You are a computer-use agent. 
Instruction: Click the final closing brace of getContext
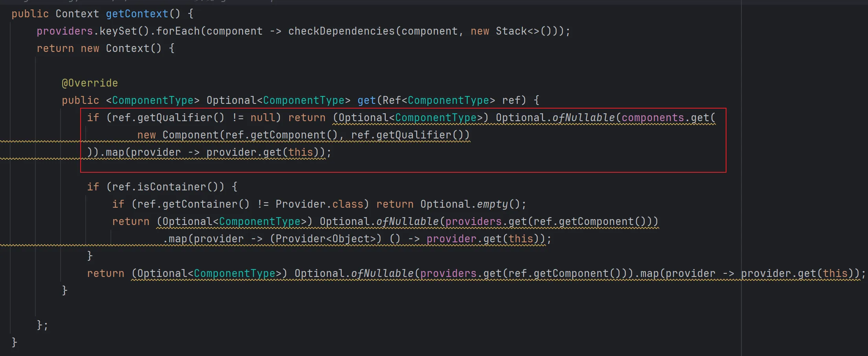pyautogui.click(x=15, y=342)
